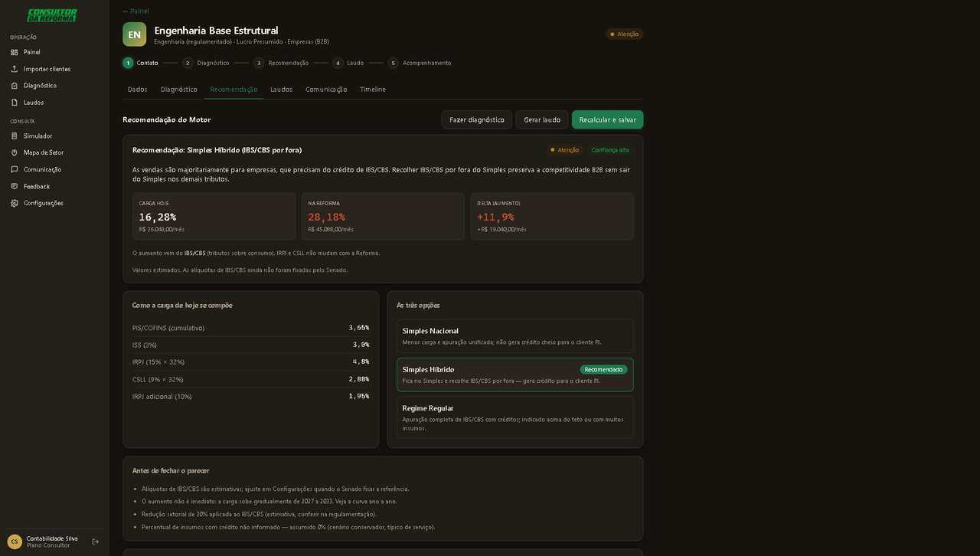Open the Simulador calculator icon

(x=14, y=136)
